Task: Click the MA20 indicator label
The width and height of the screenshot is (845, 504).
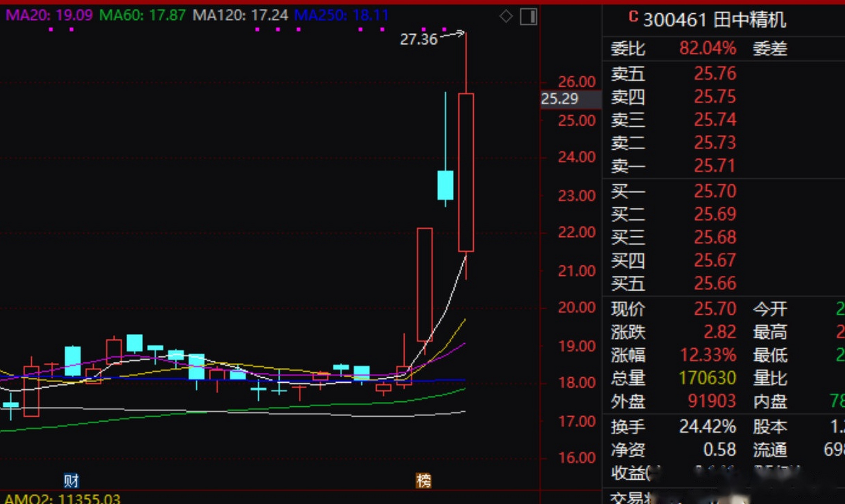Action: (49, 15)
